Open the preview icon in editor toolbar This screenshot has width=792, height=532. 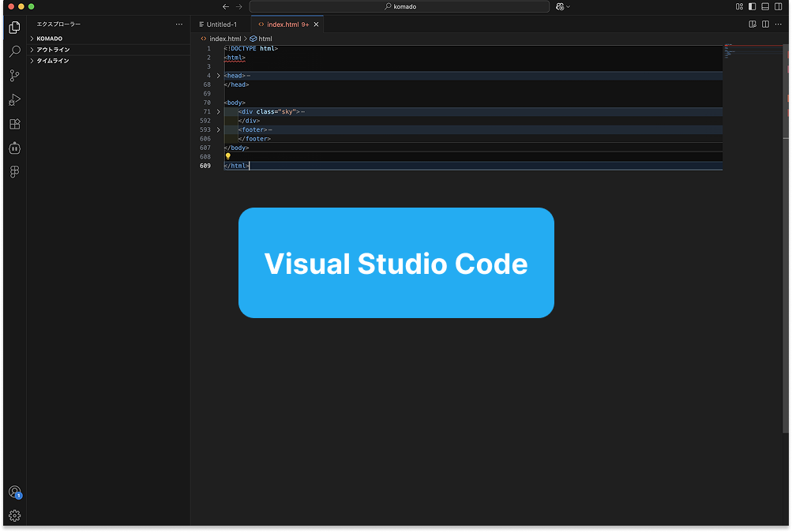tap(753, 24)
